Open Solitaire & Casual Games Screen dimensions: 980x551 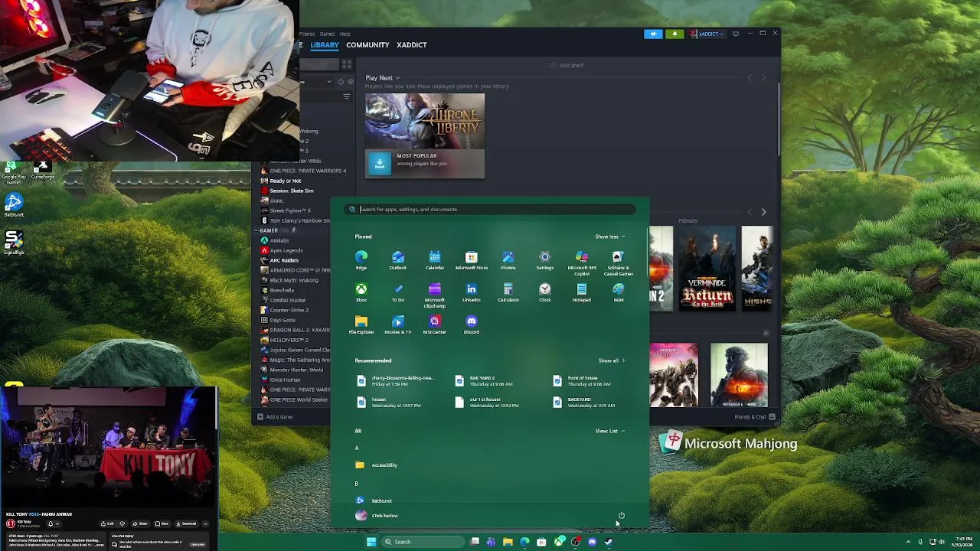click(x=619, y=262)
